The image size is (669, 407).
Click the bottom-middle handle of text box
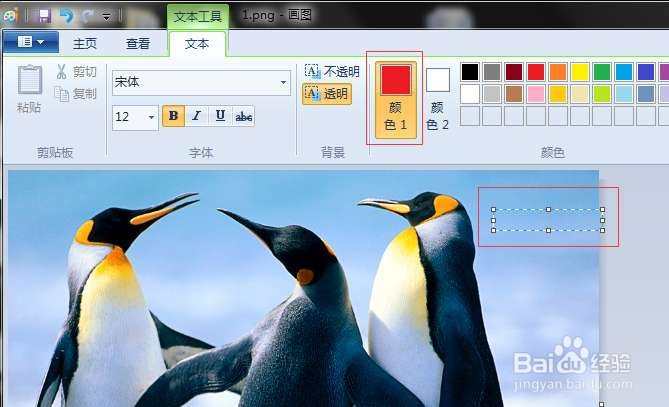click(548, 230)
